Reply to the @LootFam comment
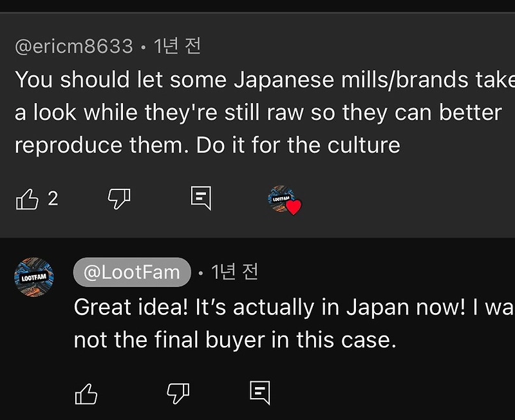This screenshot has height=420, width=515. 259,392
